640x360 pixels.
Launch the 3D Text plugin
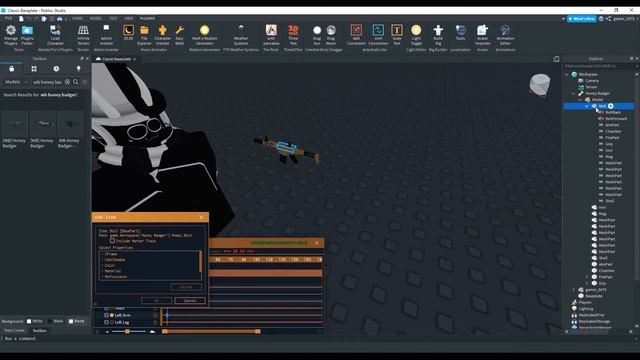click(x=293, y=35)
